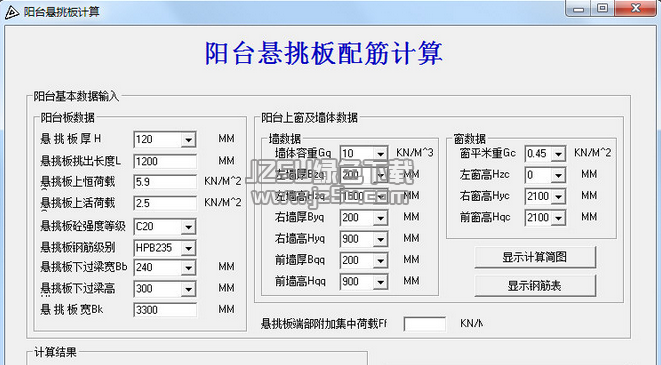Click the 显示计算简图 button
Screen dimensions: 661x365
[535, 257]
